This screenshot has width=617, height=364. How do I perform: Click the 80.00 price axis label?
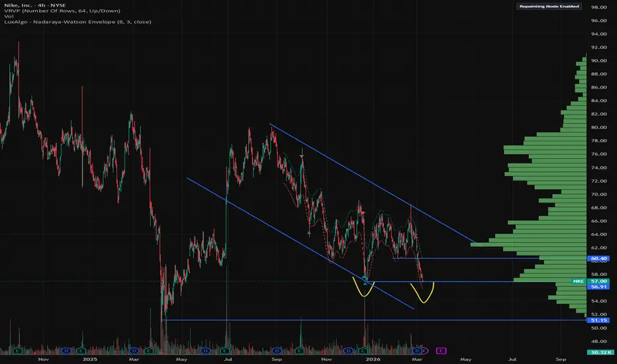[598, 128]
